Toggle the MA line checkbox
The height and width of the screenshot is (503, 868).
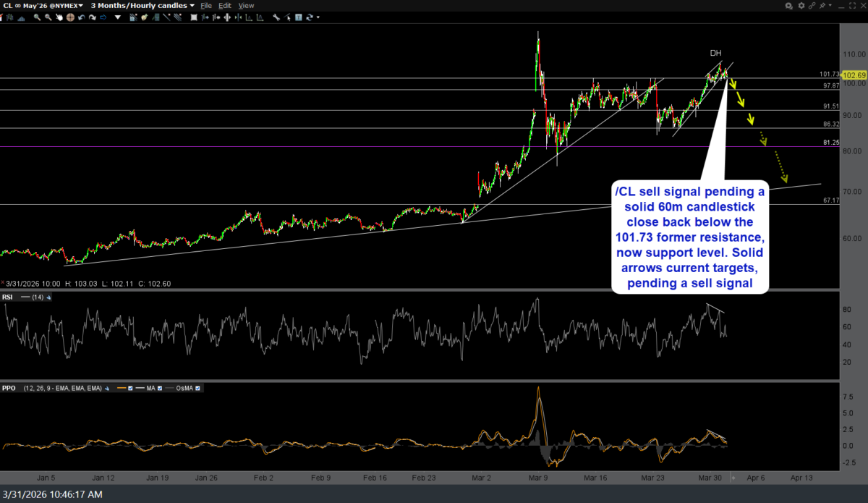click(x=161, y=389)
